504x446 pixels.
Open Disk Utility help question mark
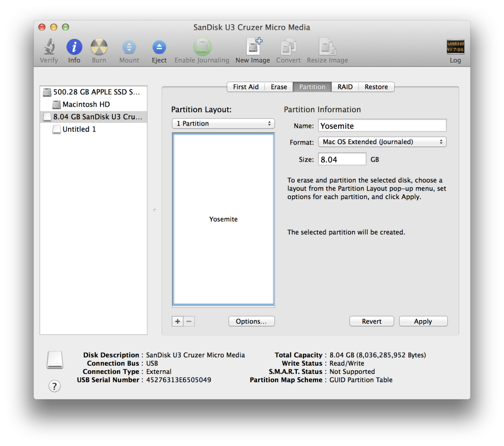(55, 386)
